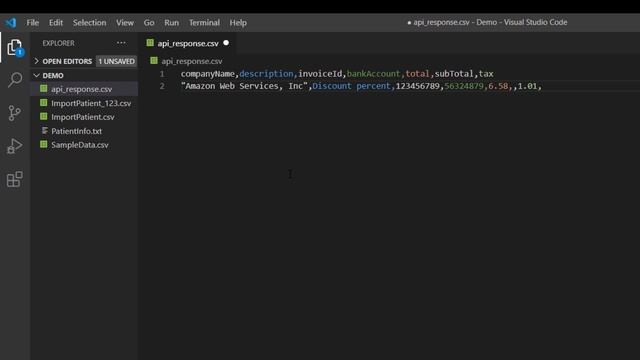Open the Terminal menu
The width and height of the screenshot is (640, 360).
tap(204, 22)
